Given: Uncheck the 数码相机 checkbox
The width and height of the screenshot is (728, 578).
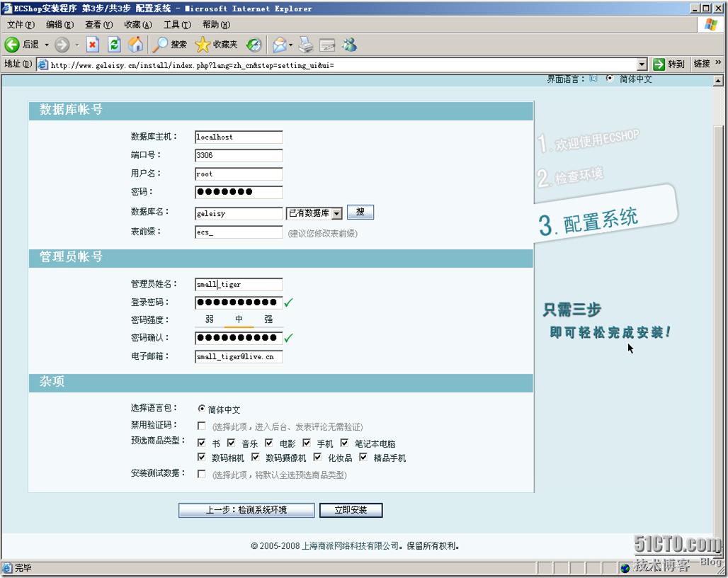Looking at the screenshot, I should point(202,457).
